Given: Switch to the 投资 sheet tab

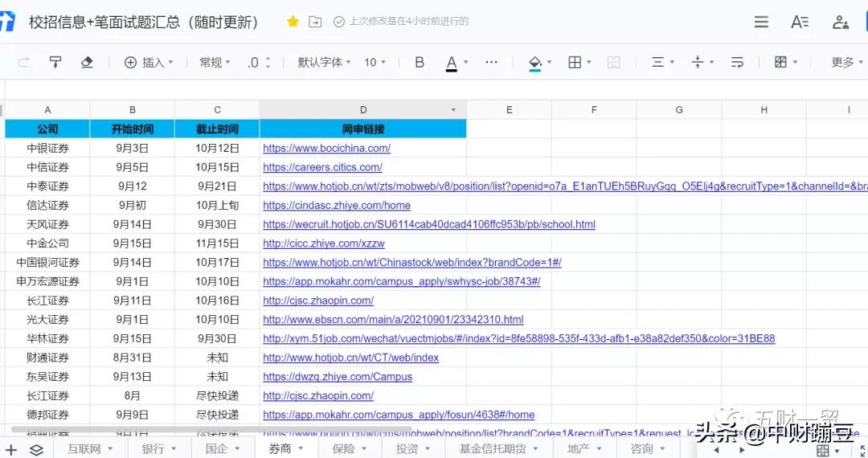Looking at the screenshot, I should 412,448.
